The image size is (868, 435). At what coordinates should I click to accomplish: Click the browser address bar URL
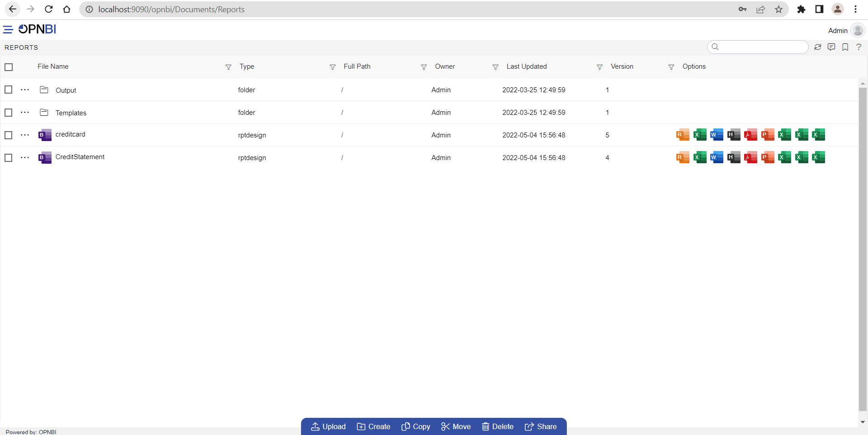(x=171, y=9)
